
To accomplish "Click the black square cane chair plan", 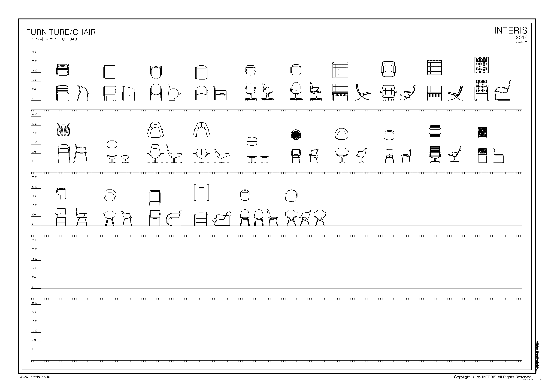I will point(482,132).
